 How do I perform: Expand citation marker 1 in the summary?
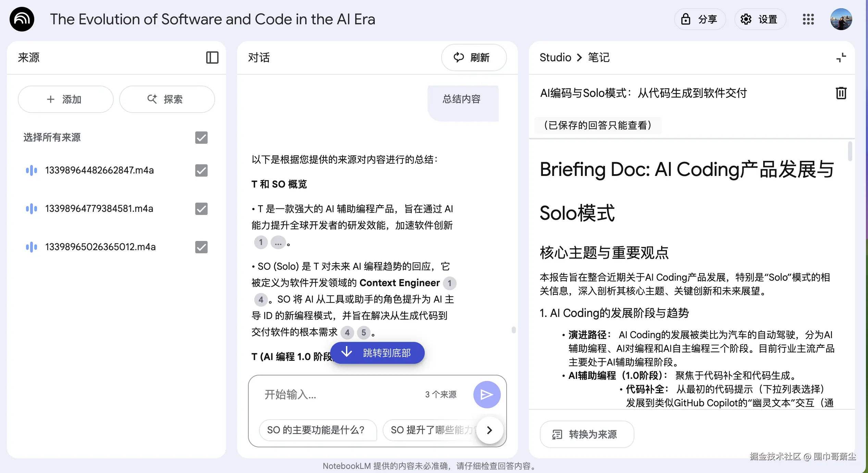pos(261,242)
